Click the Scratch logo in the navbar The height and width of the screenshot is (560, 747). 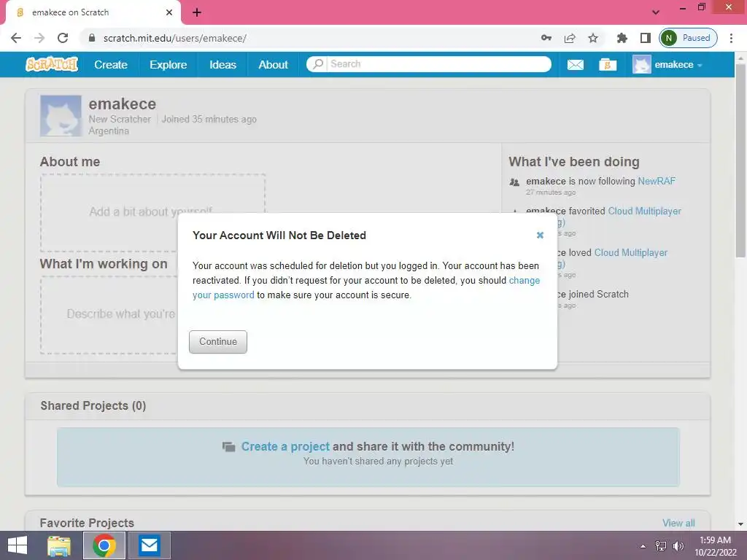[52, 64]
